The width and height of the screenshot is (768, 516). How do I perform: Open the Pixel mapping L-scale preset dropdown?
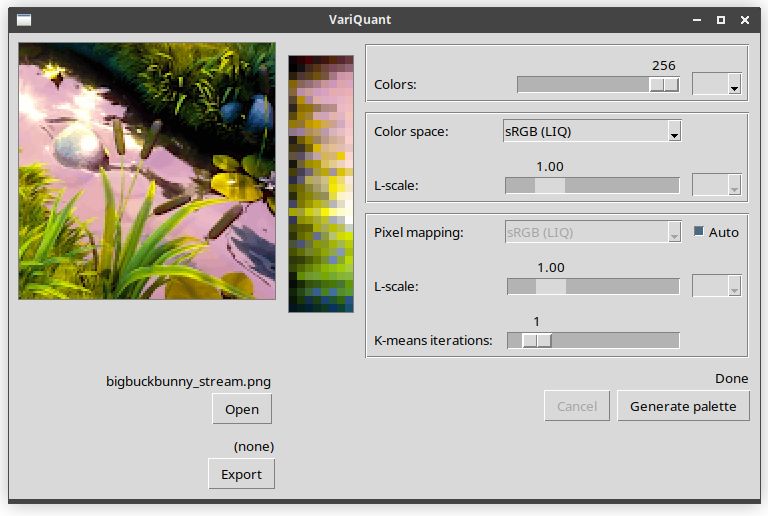[x=716, y=286]
